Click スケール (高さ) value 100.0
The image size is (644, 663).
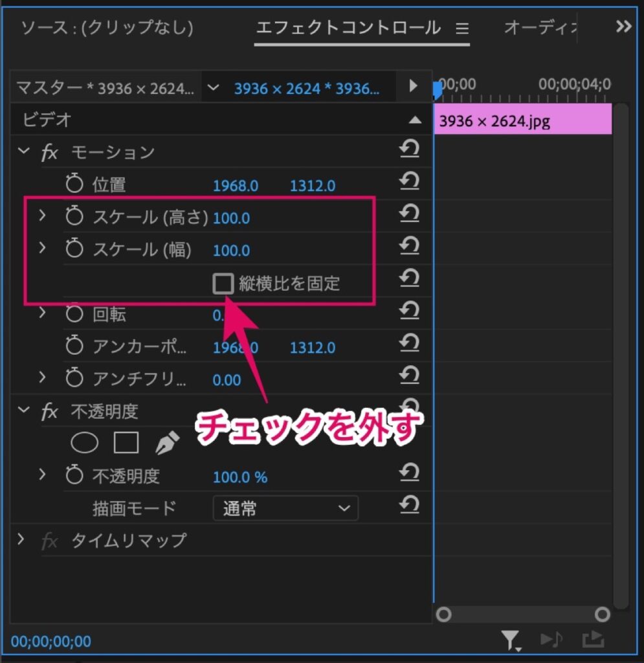click(x=231, y=218)
